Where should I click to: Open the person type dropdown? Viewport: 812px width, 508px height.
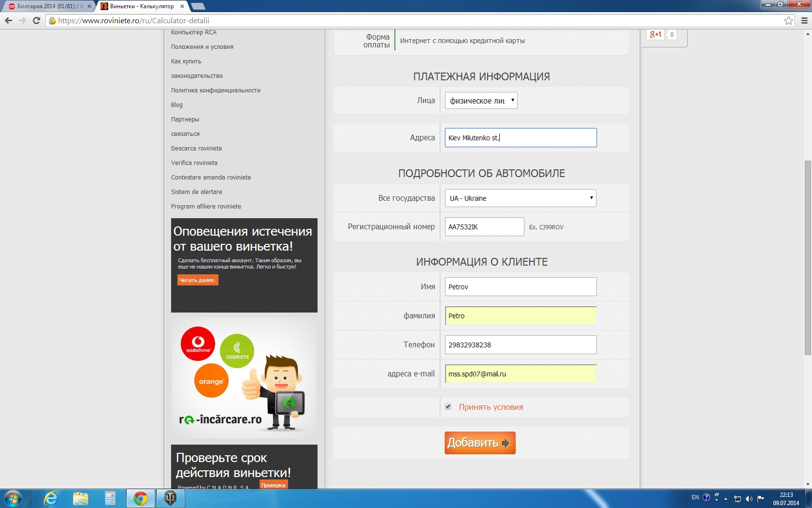tap(481, 101)
